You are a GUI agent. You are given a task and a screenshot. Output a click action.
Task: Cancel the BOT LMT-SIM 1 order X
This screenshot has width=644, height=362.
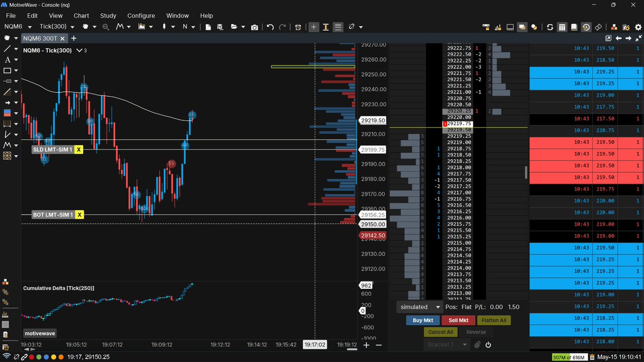coord(79,215)
